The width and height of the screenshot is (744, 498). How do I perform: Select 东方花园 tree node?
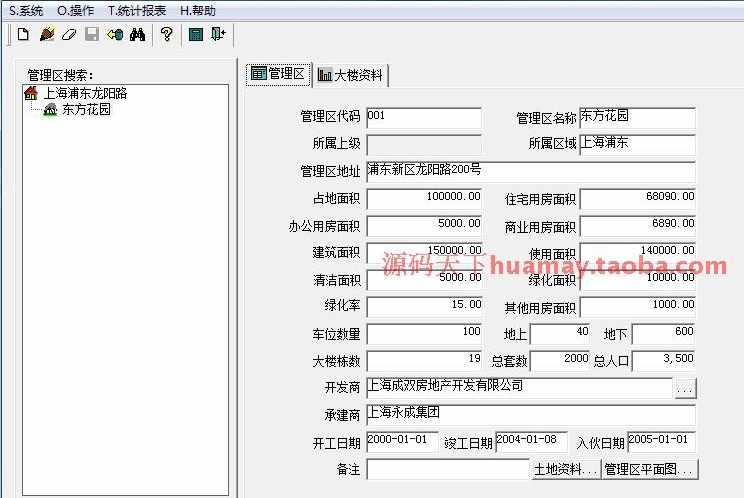point(86,110)
